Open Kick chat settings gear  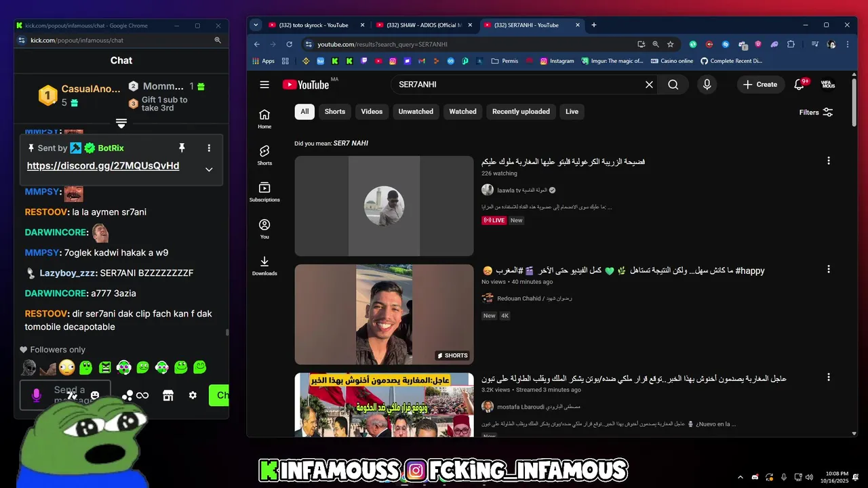[x=193, y=395]
